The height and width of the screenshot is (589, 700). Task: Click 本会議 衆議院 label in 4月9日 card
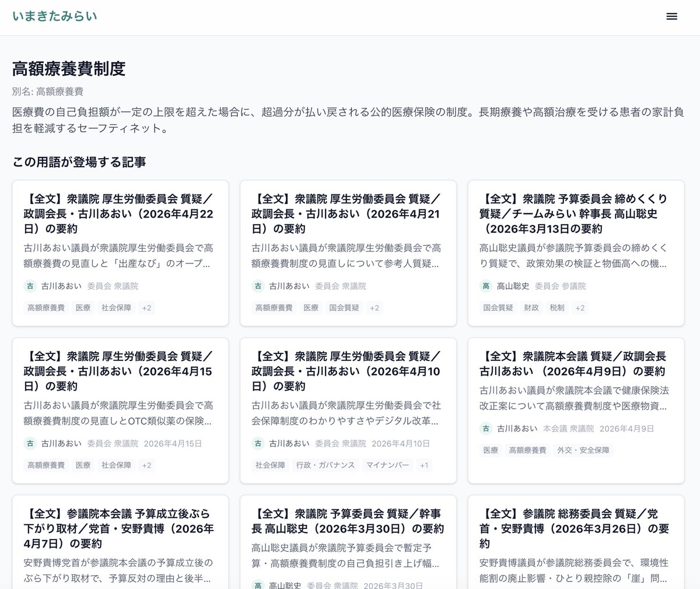pyautogui.click(x=568, y=428)
